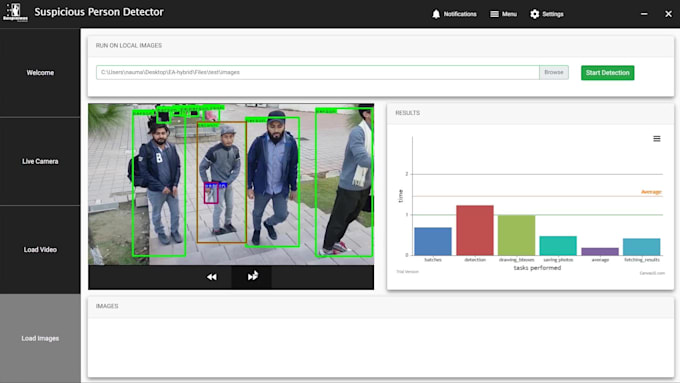Click the purple average bar
This screenshot has height=383, width=680.
click(x=600, y=252)
